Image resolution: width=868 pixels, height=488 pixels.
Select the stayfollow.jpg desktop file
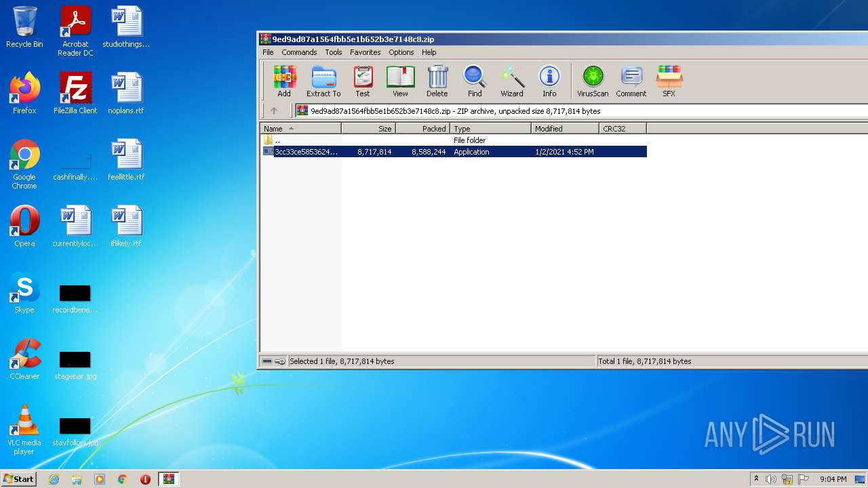[x=75, y=432]
